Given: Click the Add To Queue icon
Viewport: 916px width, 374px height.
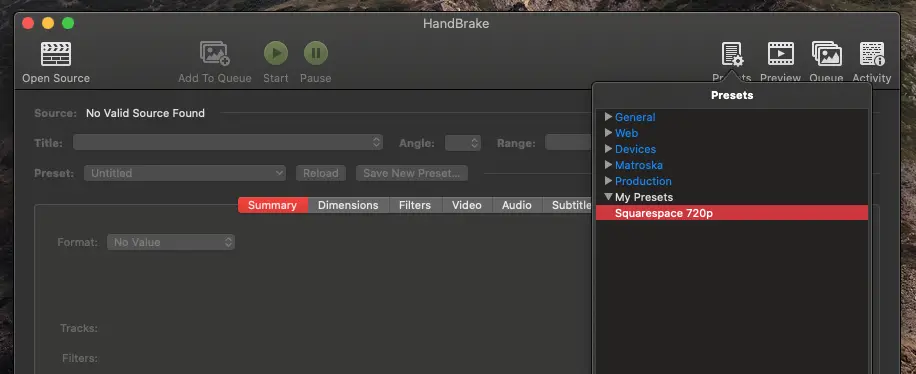Looking at the screenshot, I should coord(214,53).
